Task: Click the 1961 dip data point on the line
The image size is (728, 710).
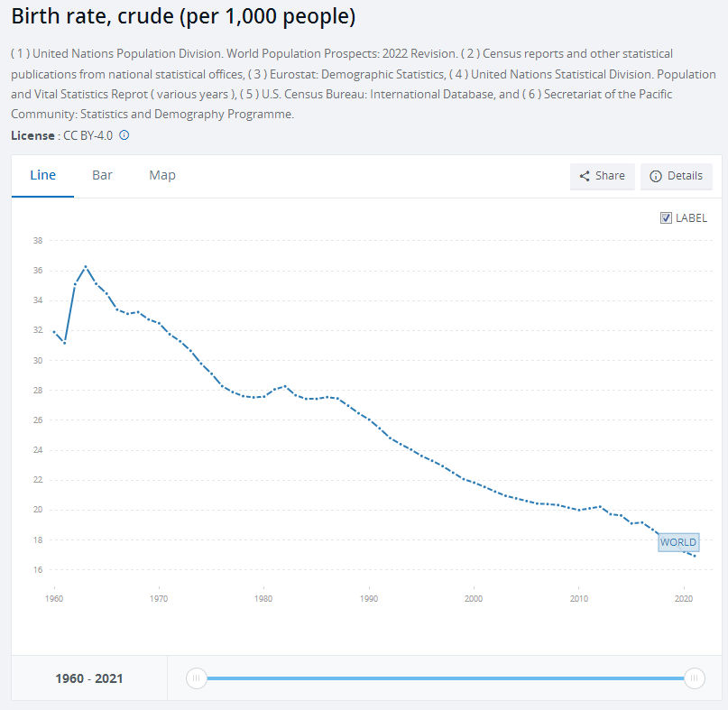Action: [65, 343]
